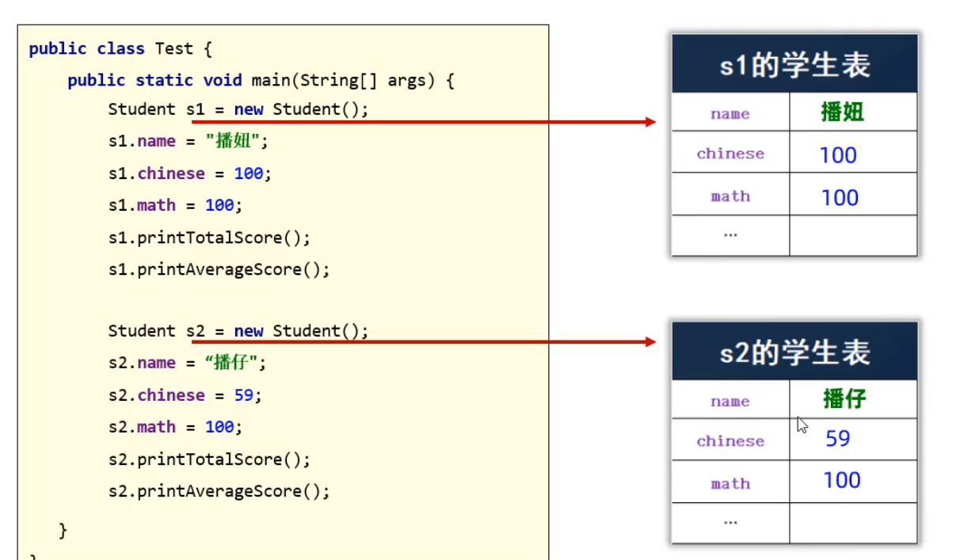Click the "s1的学生表" table header
Screen dimensions: 960x560
pyautogui.click(x=794, y=65)
